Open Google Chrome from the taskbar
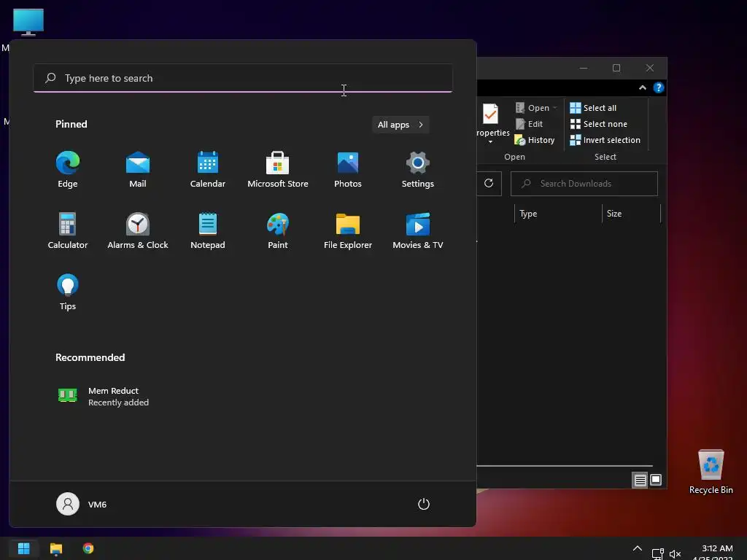This screenshot has height=560, width=747. pos(88,548)
